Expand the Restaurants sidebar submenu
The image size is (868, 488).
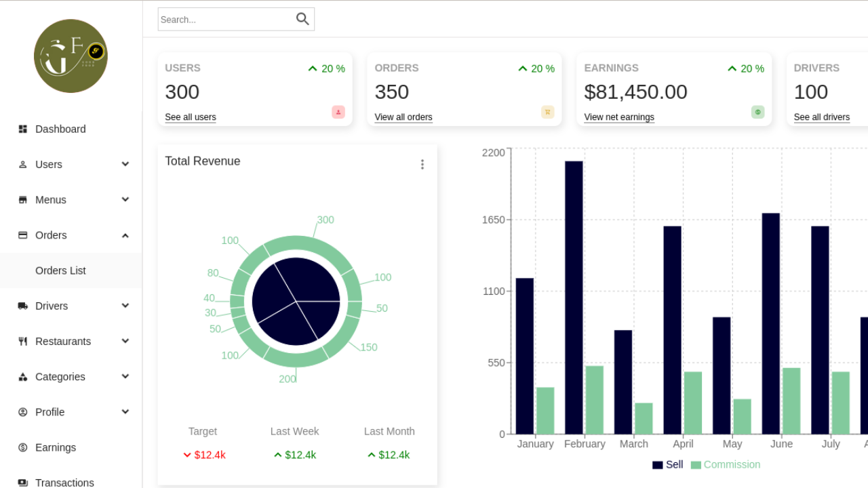click(x=125, y=341)
